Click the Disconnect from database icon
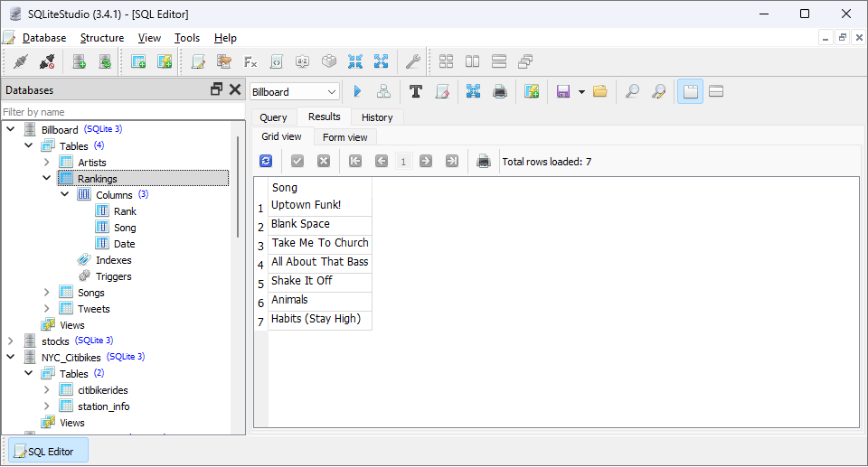The image size is (868, 467). (x=47, y=61)
